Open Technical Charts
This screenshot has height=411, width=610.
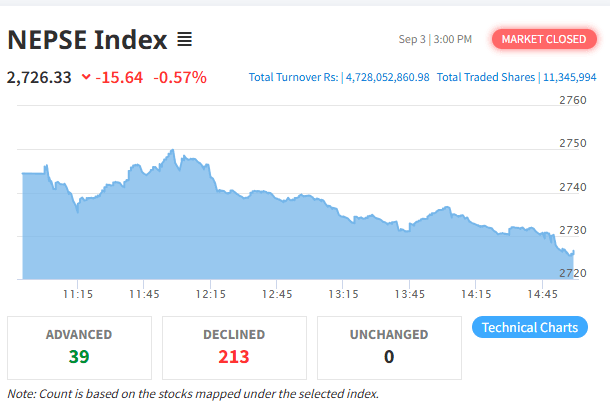(x=529, y=327)
